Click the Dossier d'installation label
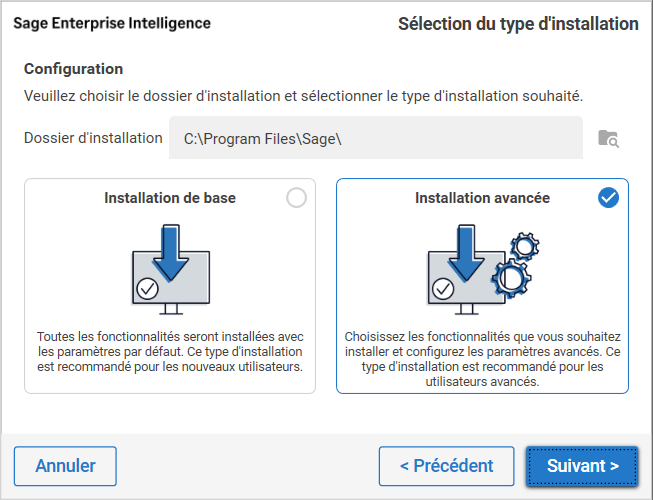The image size is (653, 500). click(93, 138)
